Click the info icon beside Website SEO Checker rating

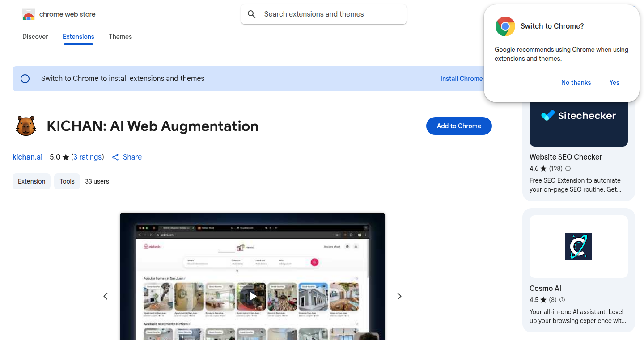(x=568, y=168)
